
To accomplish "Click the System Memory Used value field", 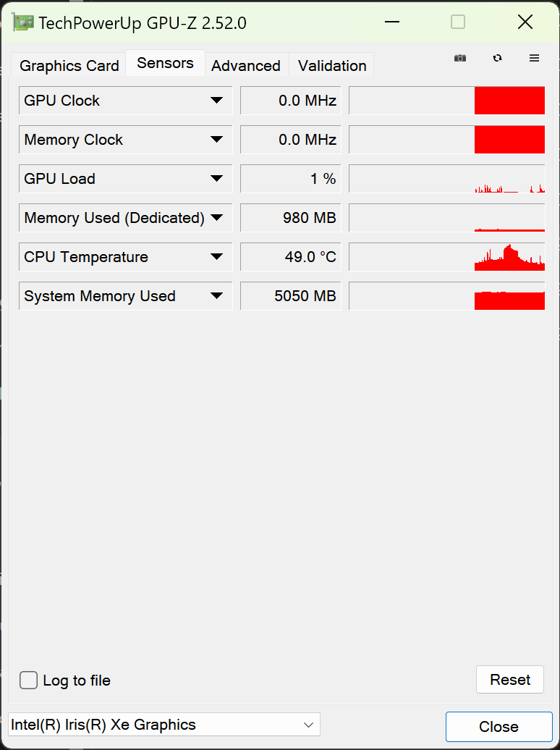I will [x=290, y=296].
